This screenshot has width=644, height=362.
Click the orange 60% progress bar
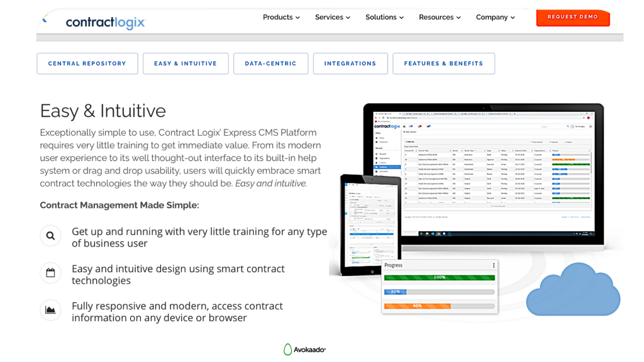point(417,305)
